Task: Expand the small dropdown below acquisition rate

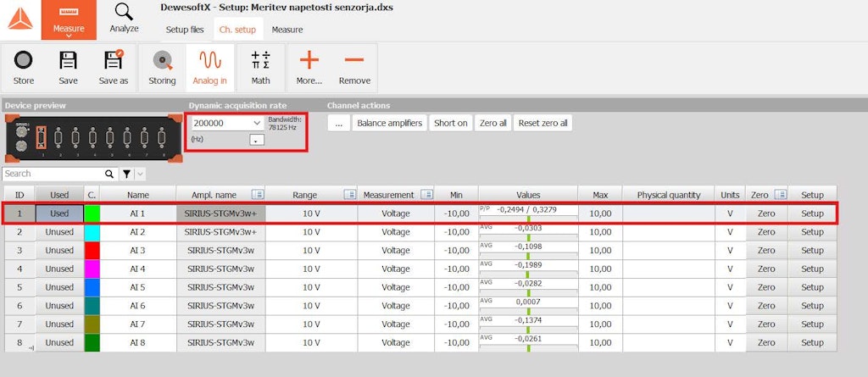Action: [x=256, y=140]
